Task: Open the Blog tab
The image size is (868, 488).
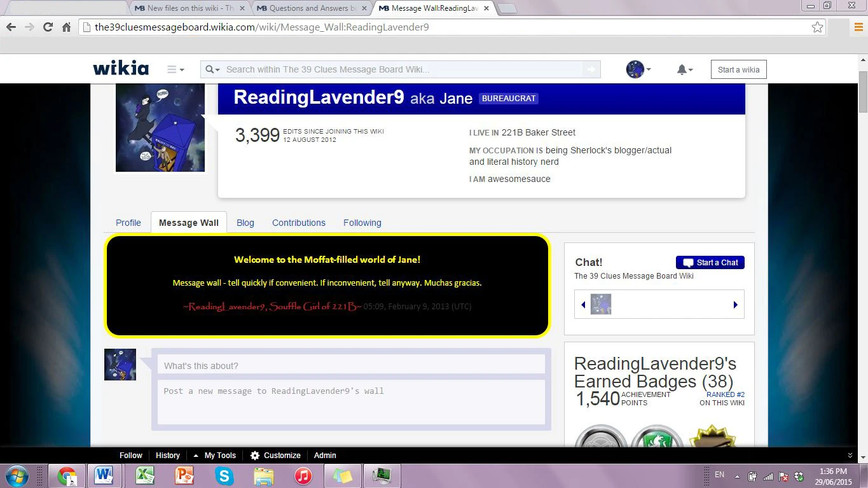Action: (245, 223)
